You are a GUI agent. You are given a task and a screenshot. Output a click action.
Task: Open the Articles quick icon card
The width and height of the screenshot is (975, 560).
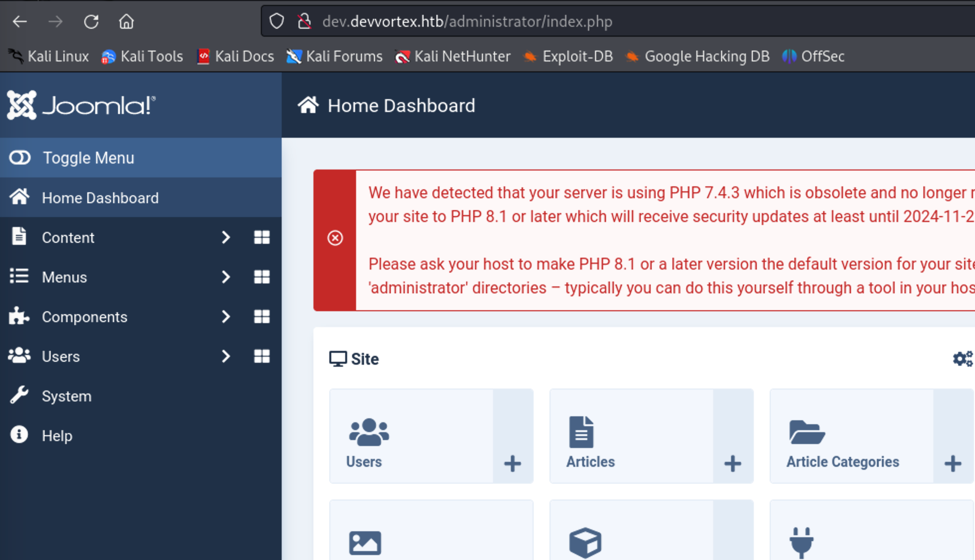click(x=632, y=436)
